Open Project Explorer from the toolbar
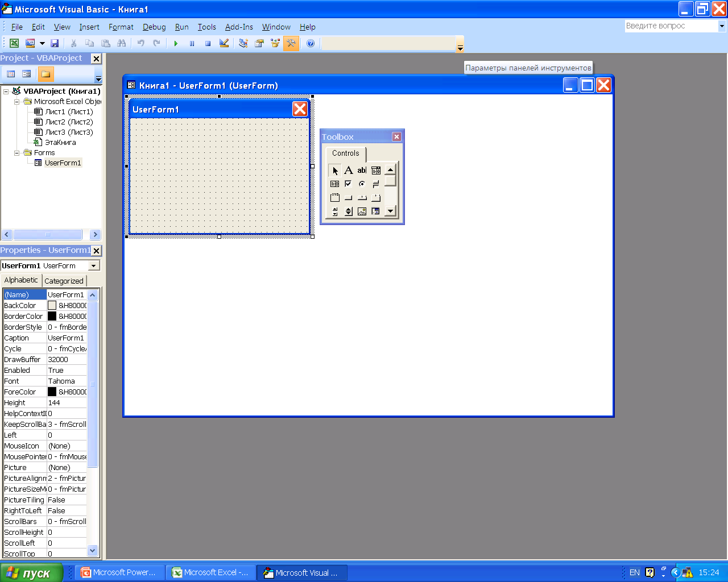Screen dimensions: 728x582 click(x=243, y=43)
